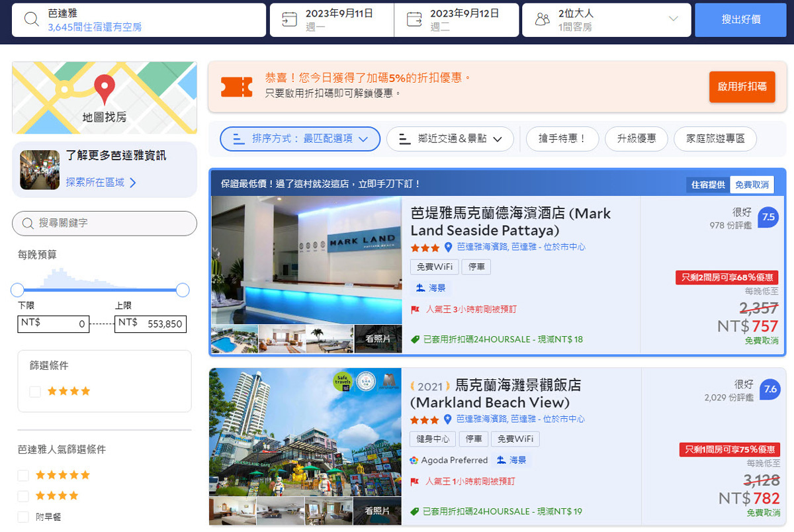This screenshot has height=532, width=794.
Task: Click 看照片 on the Mark Land listing
Action: 378,339
